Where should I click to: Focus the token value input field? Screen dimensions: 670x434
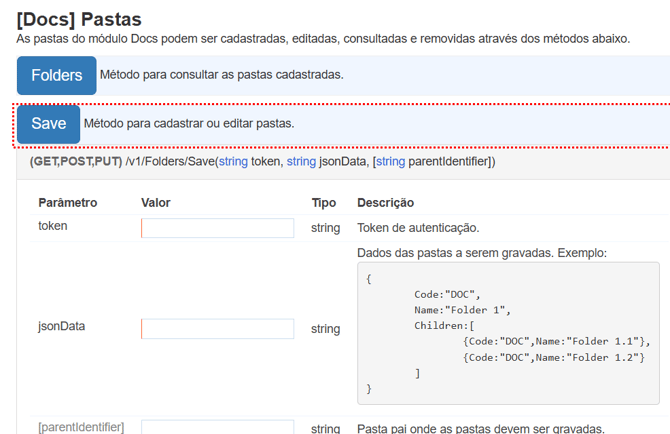(217, 228)
